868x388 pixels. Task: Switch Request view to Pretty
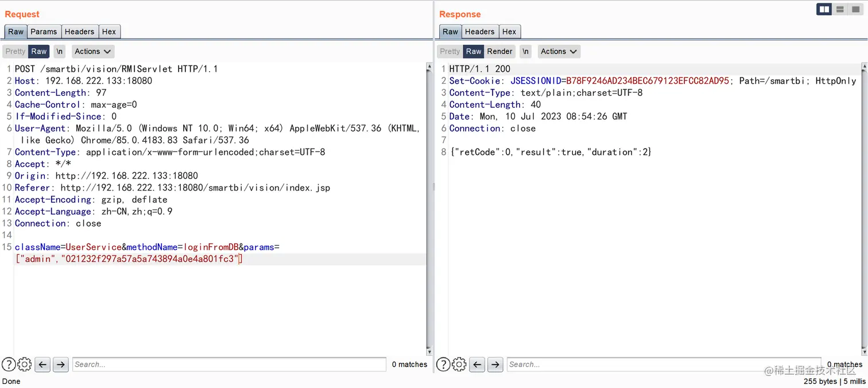point(15,51)
